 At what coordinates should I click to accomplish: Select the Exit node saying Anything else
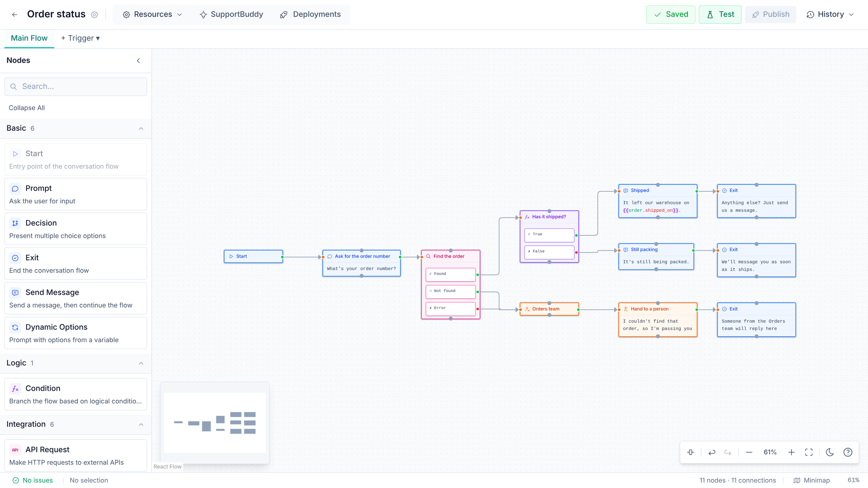click(756, 201)
